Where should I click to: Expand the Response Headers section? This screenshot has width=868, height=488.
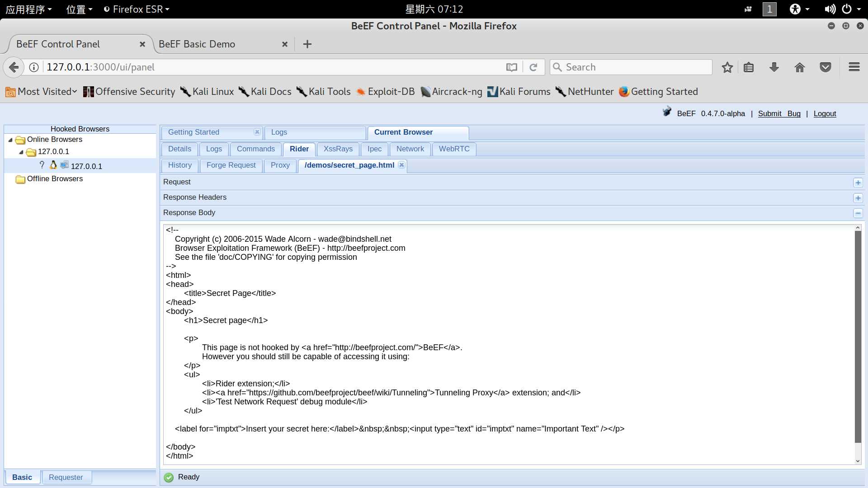[x=858, y=198]
